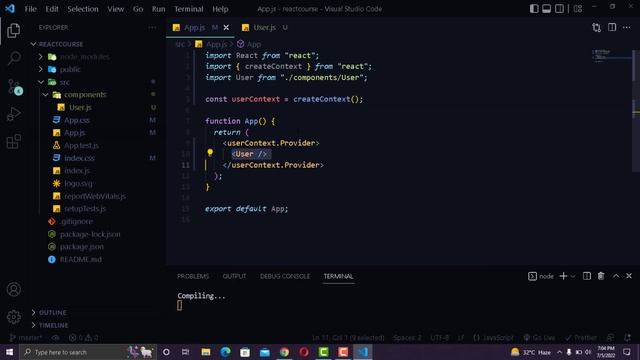Open the Help menu
This screenshot has width=640, height=360.
pyautogui.click(x=220, y=9)
